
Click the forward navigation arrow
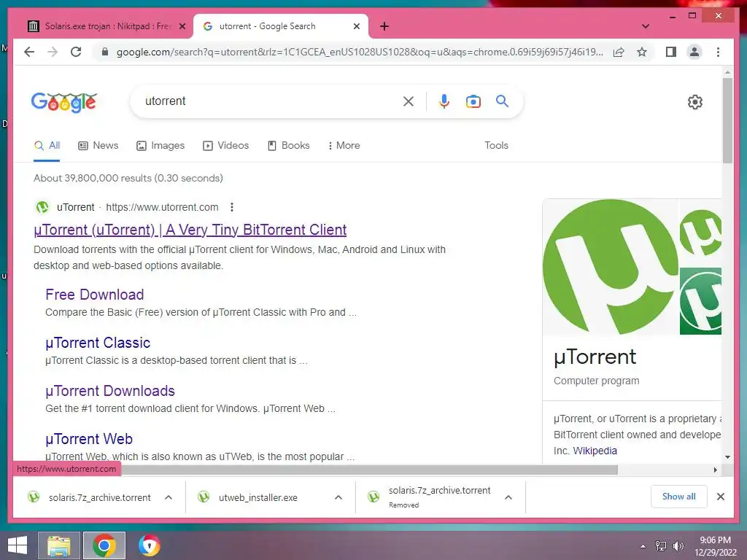click(53, 52)
